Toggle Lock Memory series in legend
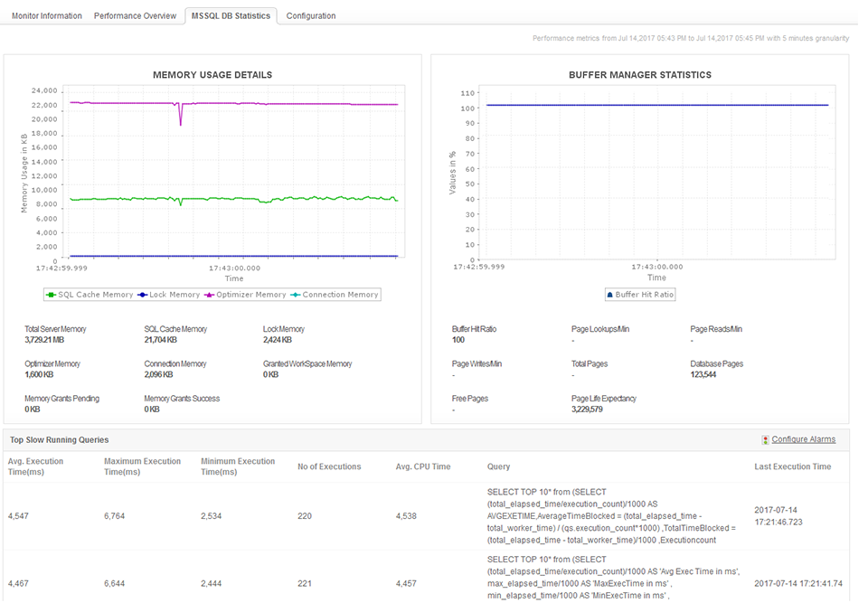Screen dimensions: 868x603 point(174,295)
